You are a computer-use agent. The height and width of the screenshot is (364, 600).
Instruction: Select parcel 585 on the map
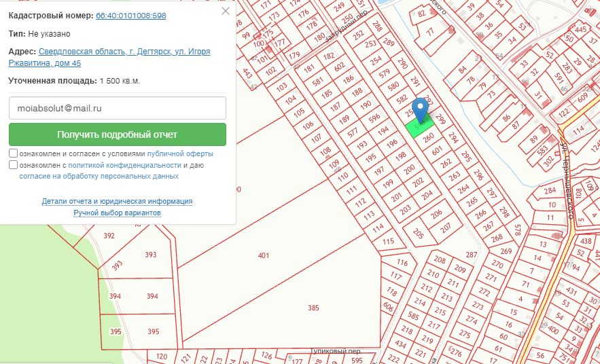413,316
